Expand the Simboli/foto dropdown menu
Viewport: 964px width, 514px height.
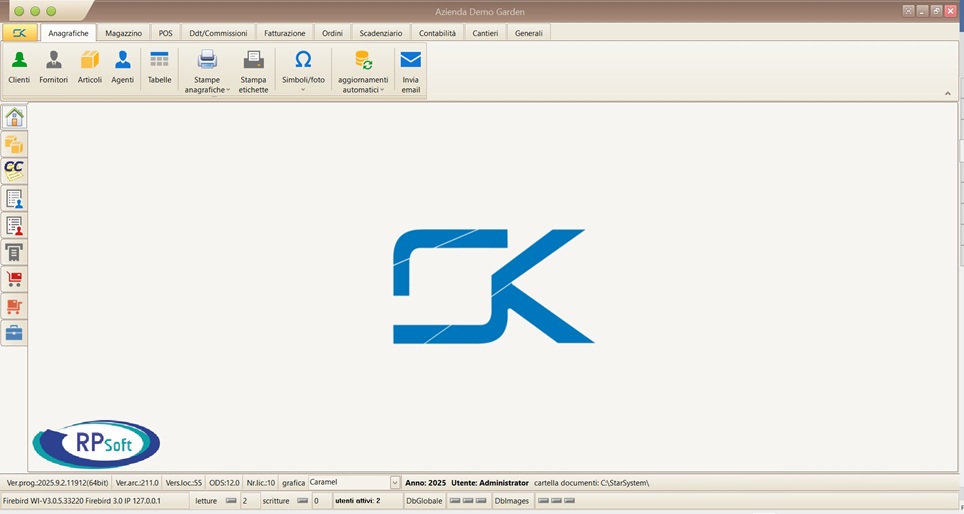pyautogui.click(x=303, y=90)
